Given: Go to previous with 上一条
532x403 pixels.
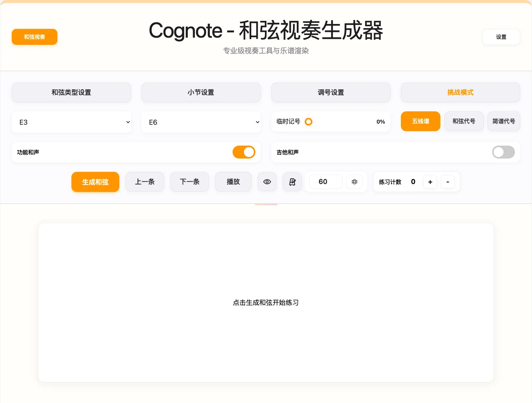Looking at the screenshot, I should tap(145, 182).
